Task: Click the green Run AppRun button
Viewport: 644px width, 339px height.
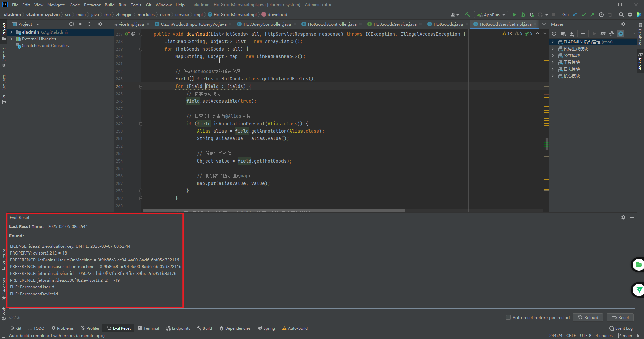Action: [514, 15]
